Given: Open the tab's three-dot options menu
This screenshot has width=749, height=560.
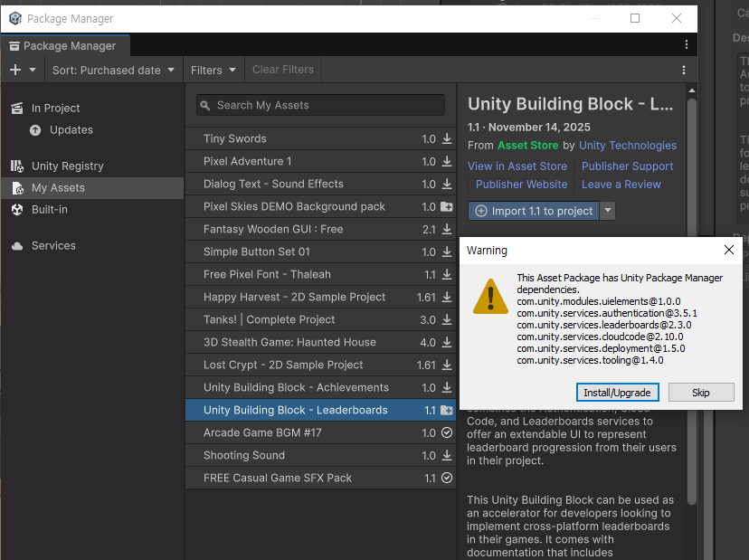Looking at the screenshot, I should pyautogui.click(x=687, y=44).
